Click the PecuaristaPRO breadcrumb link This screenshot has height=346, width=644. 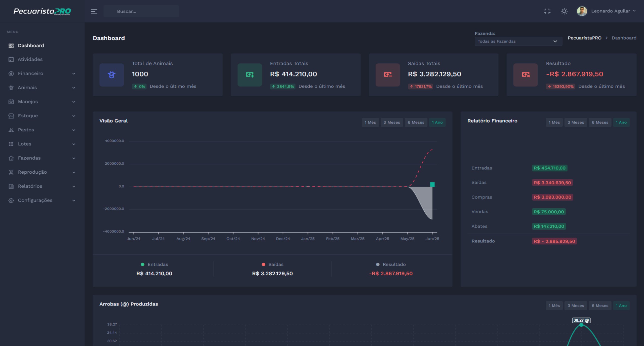[584, 38]
